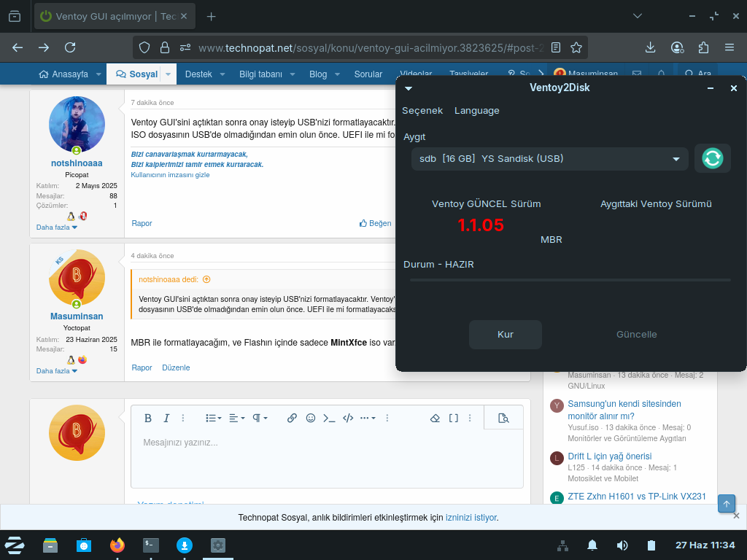Refresh the Ventoy2Disk device list
This screenshot has height=560, width=747.
[712, 158]
